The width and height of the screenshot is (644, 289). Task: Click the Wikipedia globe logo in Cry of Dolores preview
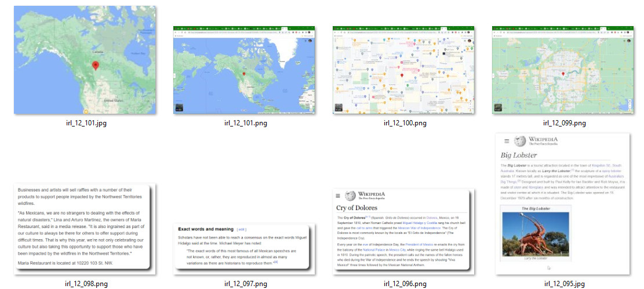[x=350, y=197]
